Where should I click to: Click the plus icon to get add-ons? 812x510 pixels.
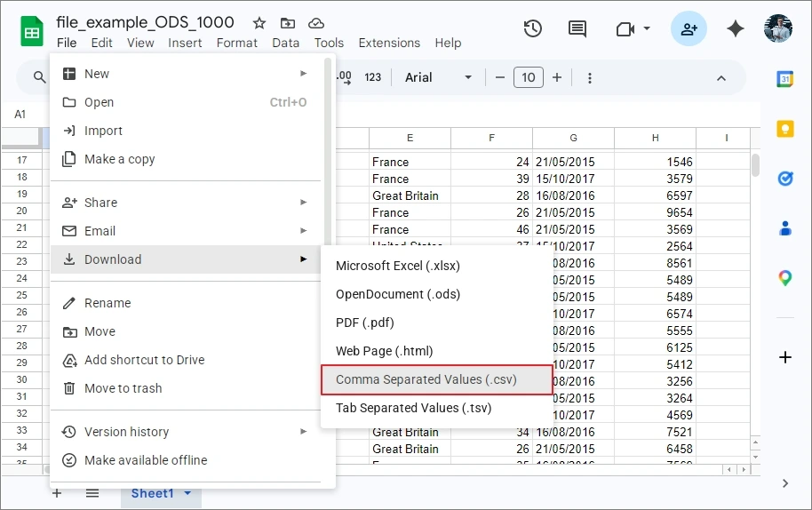[x=785, y=357]
